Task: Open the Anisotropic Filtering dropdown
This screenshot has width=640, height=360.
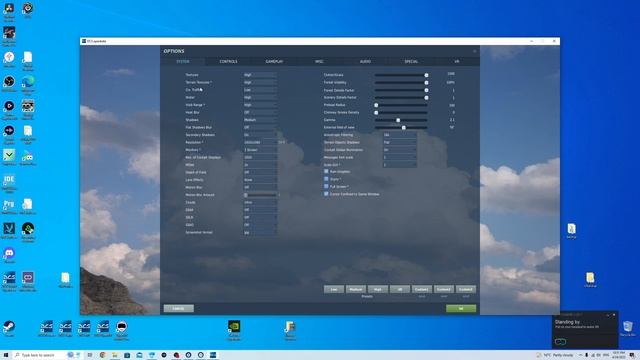Action: tap(400, 135)
